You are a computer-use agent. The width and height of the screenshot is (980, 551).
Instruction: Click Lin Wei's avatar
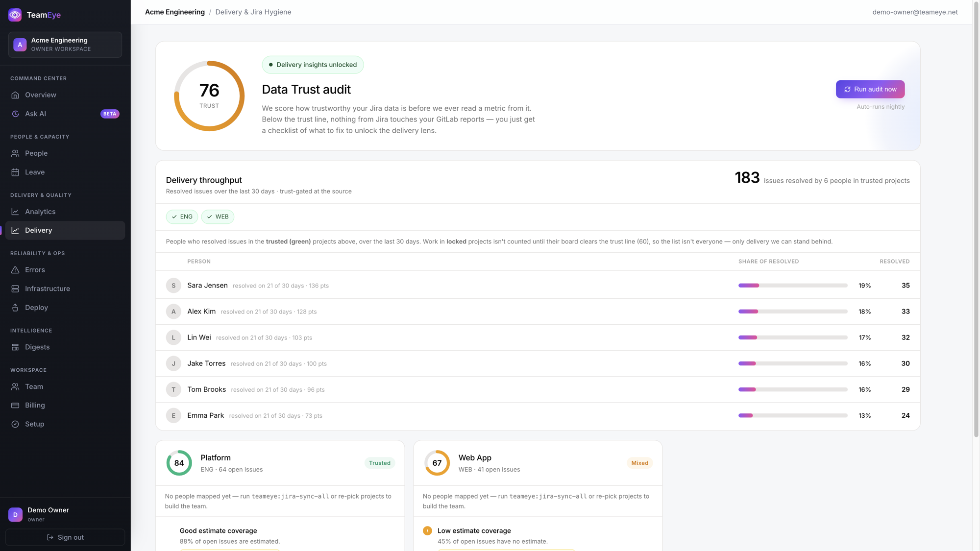173,337
